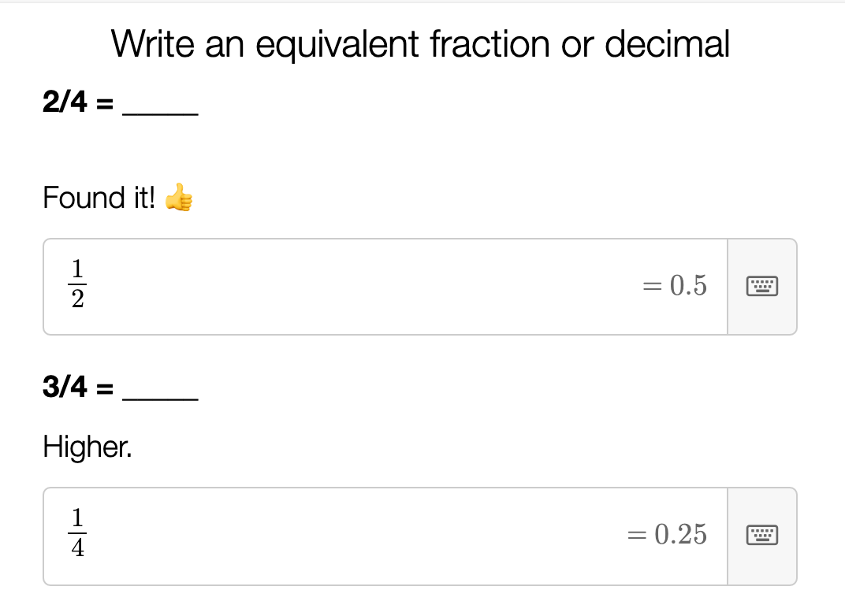Click the blank line after "3/4 ="

[161, 395]
